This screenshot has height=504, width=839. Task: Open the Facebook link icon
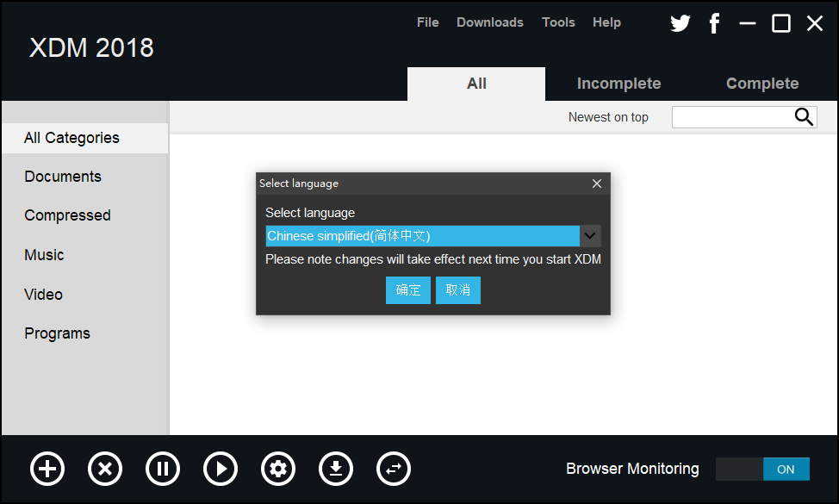[x=714, y=23]
